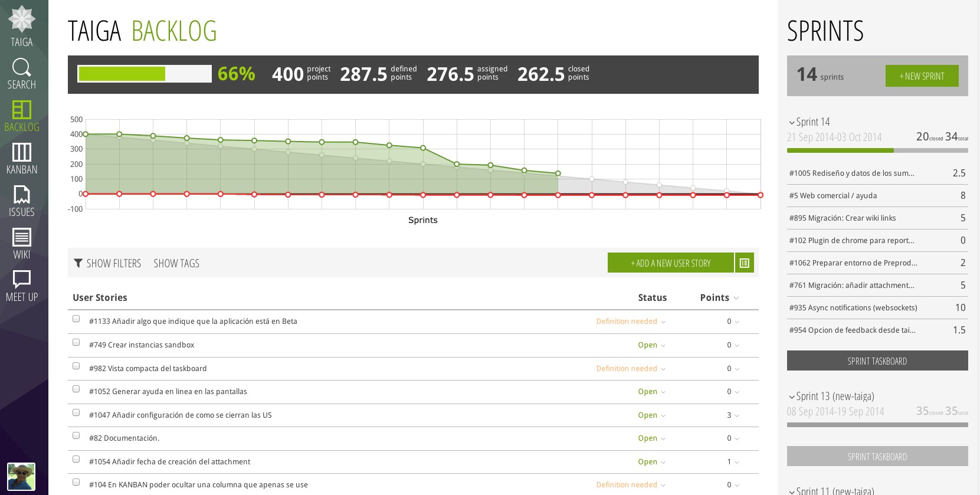Click the 14 sprints count text
Viewport: 980px width, 495px height.
click(x=820, y=75)
